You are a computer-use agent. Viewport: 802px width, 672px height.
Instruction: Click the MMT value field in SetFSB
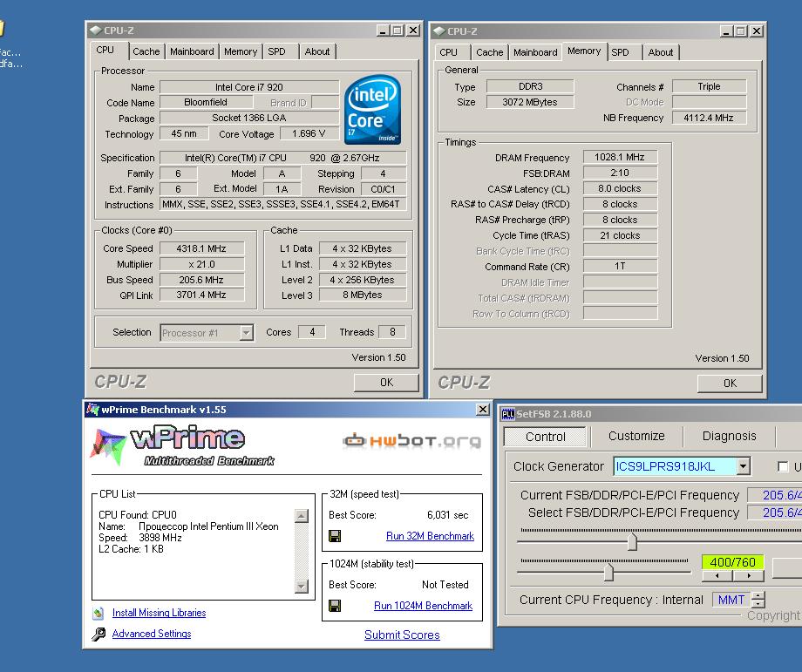point(731,600)
